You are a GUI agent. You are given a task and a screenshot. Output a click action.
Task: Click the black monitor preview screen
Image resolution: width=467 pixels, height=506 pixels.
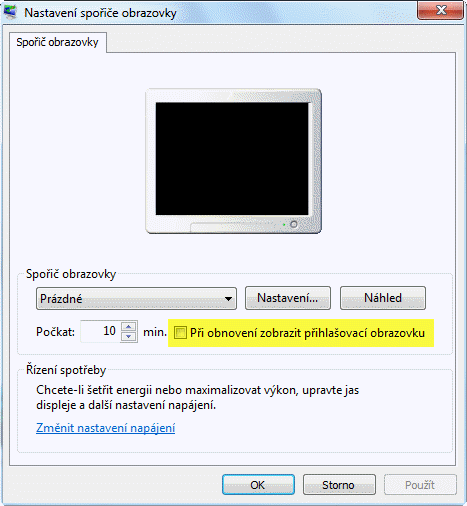[232, 159]
